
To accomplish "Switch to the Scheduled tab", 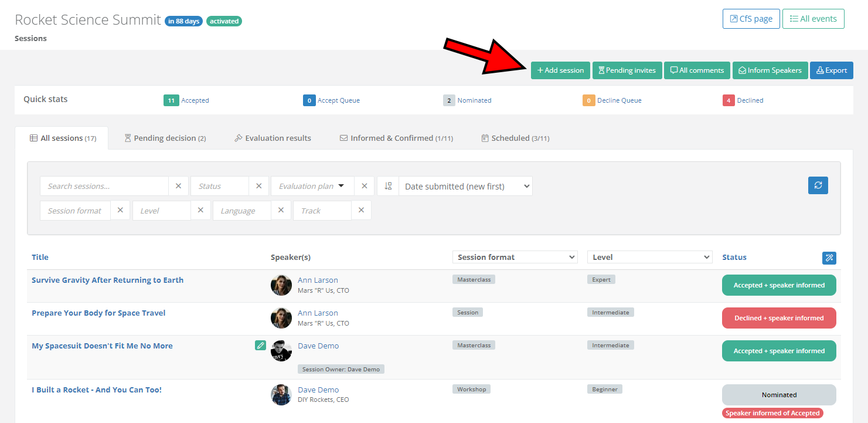I will click(x=515, y=138).
